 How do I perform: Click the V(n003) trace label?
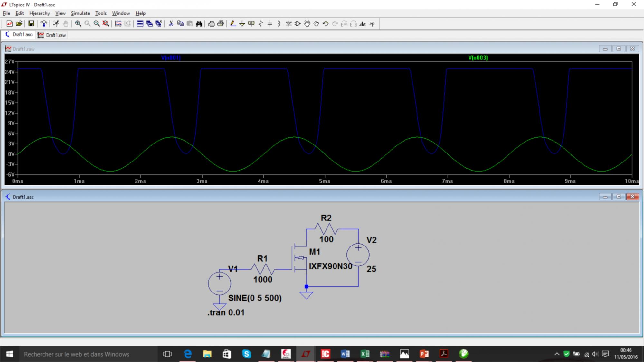pos(478,58)
